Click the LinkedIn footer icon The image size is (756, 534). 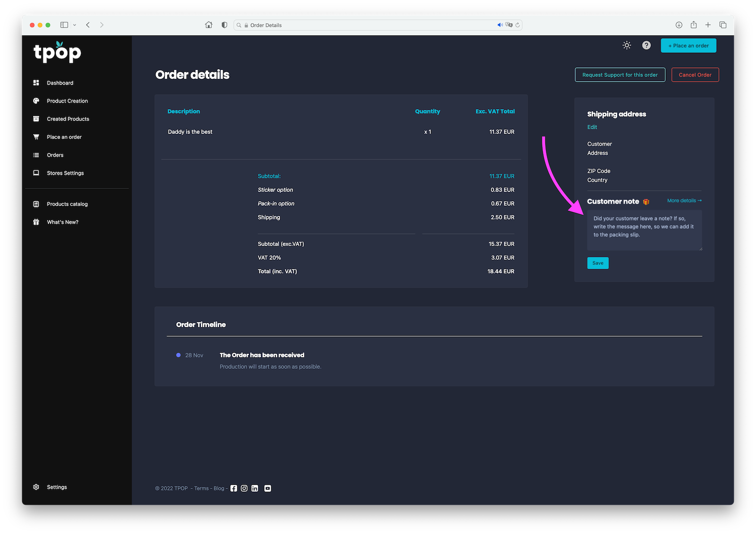tap(255, 488)
